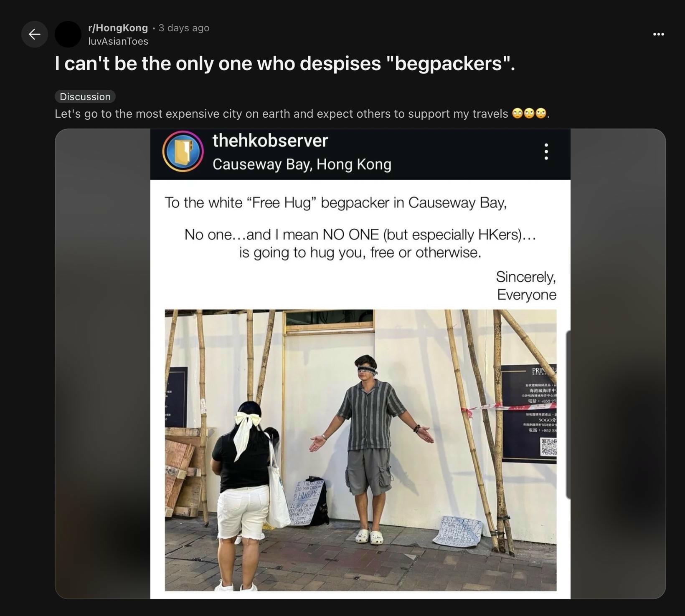This screenshot has height=616, width=685.
Task: Click the post title about begpackers
Action: (x=285, y=63)
